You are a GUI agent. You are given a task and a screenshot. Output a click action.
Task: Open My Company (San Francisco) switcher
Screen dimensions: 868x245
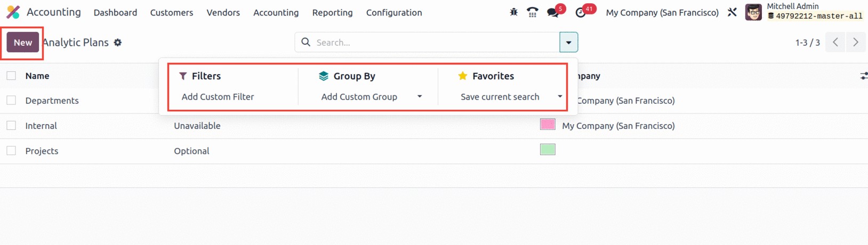pyautogui.click(x=662, y=12)
